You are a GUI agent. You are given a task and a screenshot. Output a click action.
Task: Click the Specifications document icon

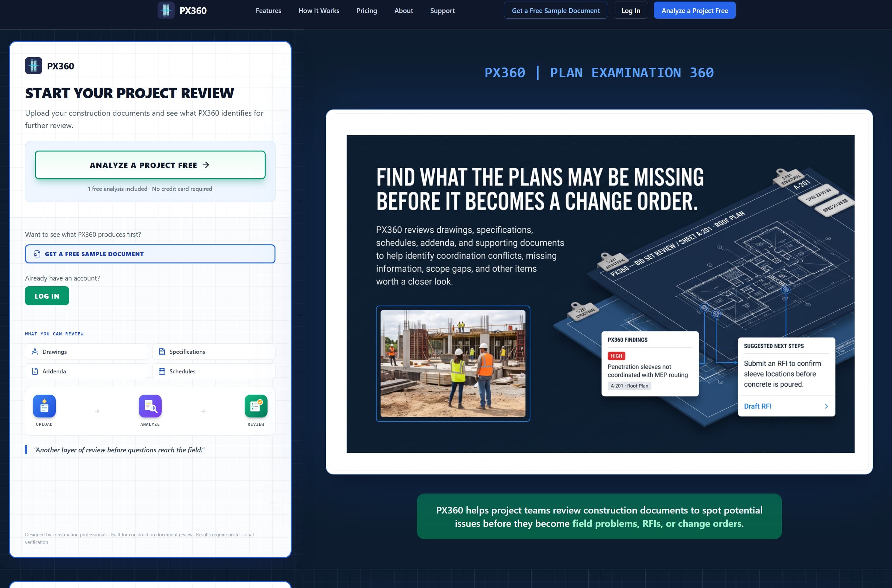(162, 352)
